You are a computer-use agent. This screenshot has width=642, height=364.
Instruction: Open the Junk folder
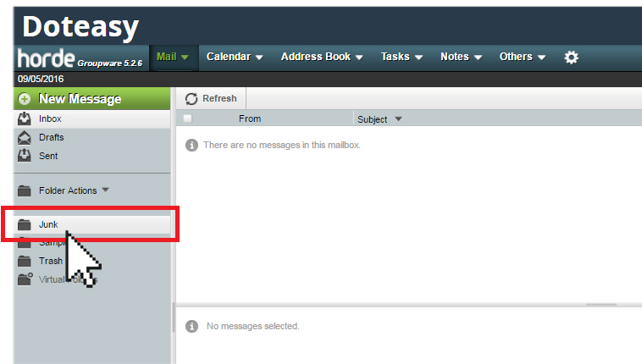[92, 224]
